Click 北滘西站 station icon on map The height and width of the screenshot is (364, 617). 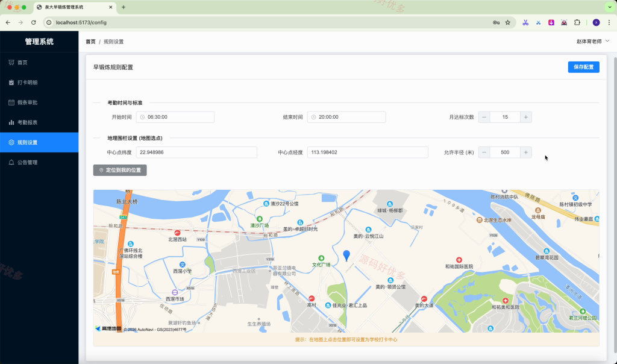(178, 233)
